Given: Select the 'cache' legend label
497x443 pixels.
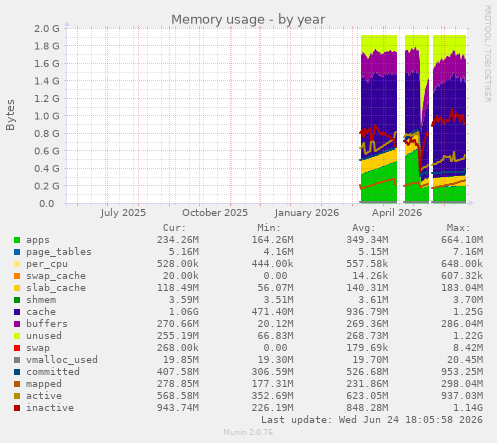Looking at the screenshot, I should [x=41, y=312].
